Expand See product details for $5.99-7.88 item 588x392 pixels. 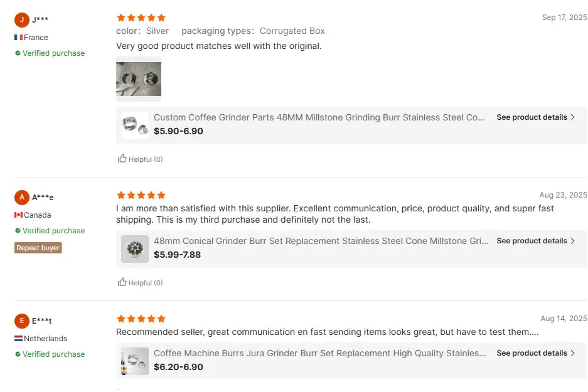point(535,241)
